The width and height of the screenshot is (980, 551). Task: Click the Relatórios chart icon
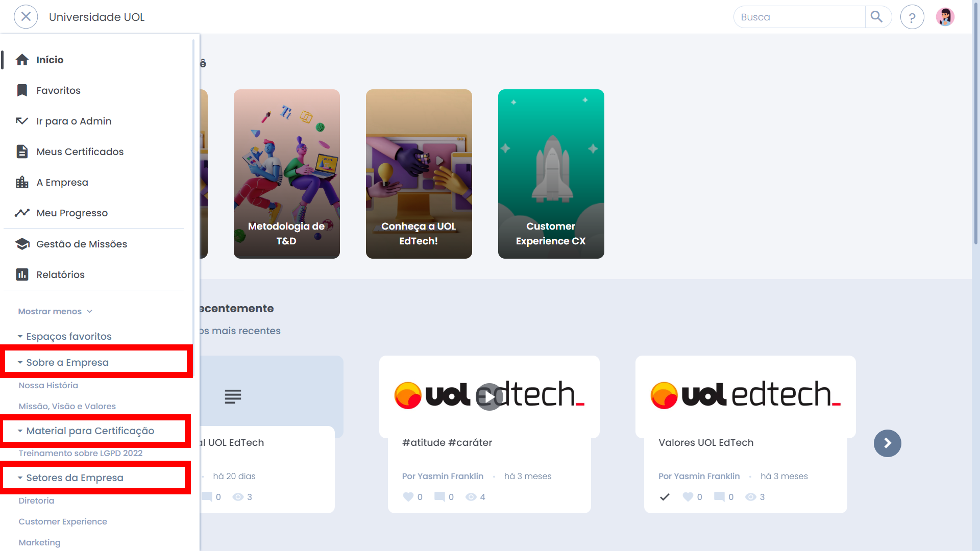click(x=22, y=274)
